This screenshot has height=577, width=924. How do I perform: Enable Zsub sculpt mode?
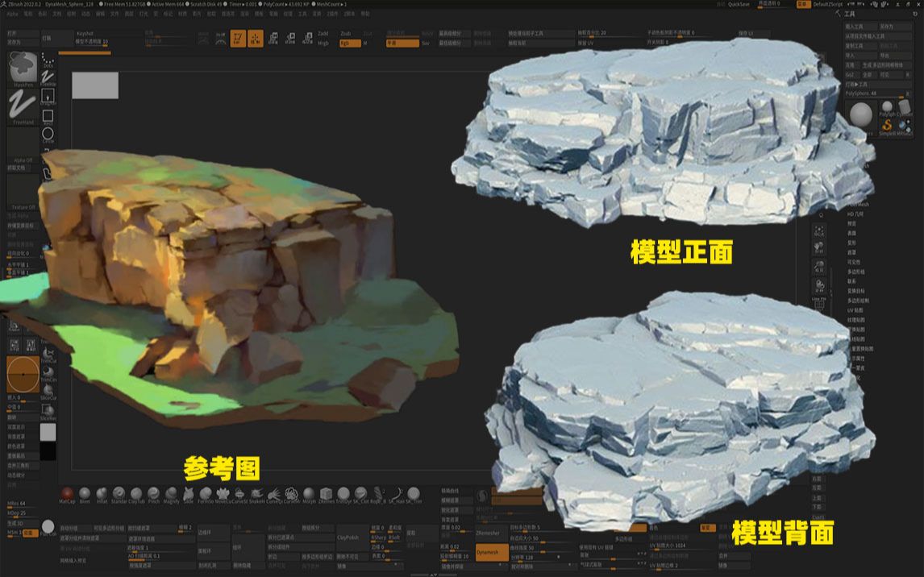(x=346, y=34)
